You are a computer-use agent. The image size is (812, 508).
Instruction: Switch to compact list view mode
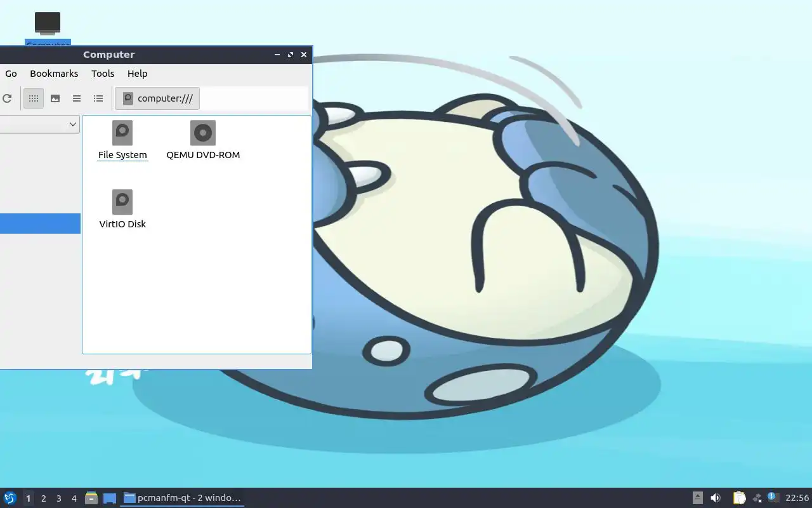[x=77, y=98]
